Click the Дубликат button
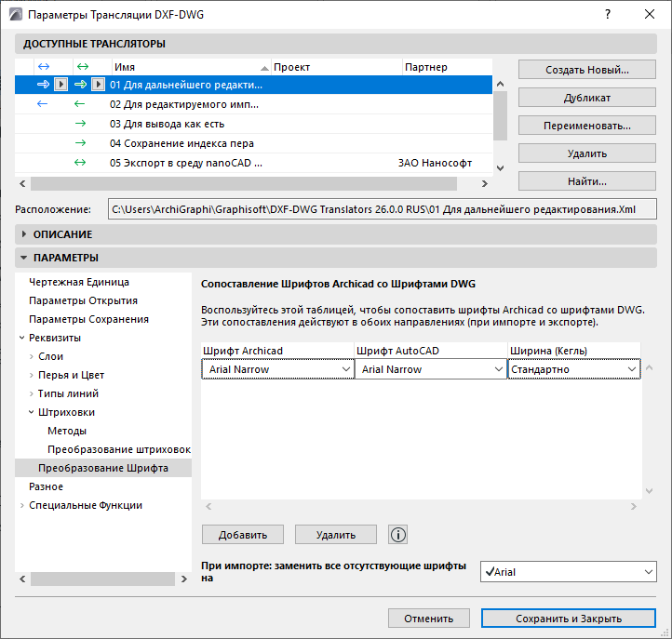Image resolution: width=672 pixels, height=639 pixels. (x=586, y=98)
